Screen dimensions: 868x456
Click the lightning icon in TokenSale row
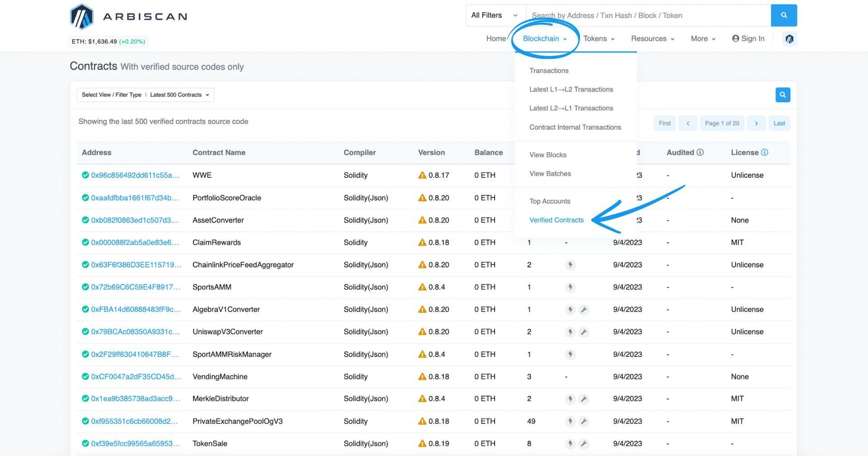pos(570,444)
